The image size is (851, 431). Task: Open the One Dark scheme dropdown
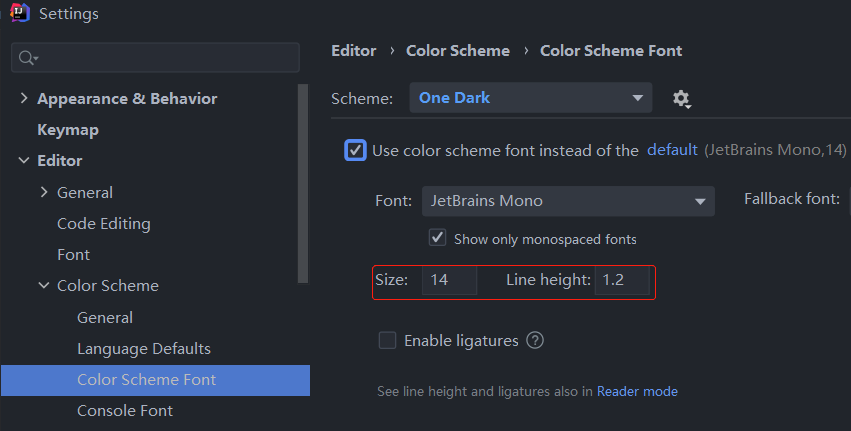pos(530,98)
